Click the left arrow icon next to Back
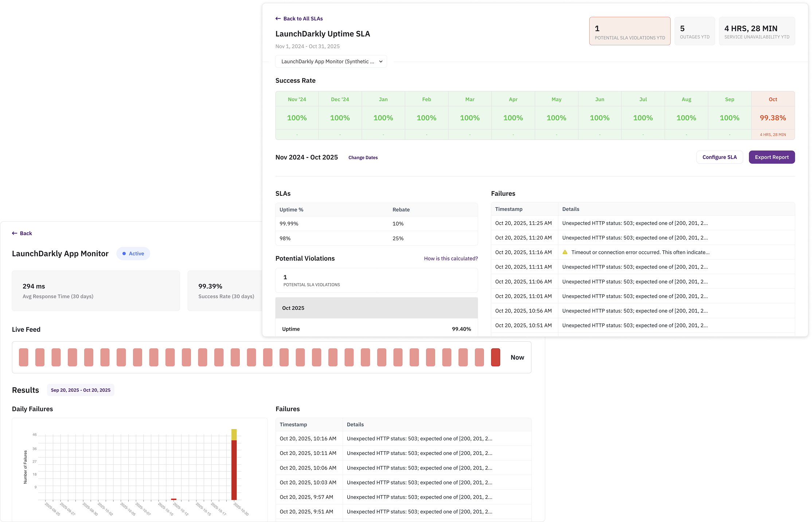The image size is (812, 522). [15, 233]
